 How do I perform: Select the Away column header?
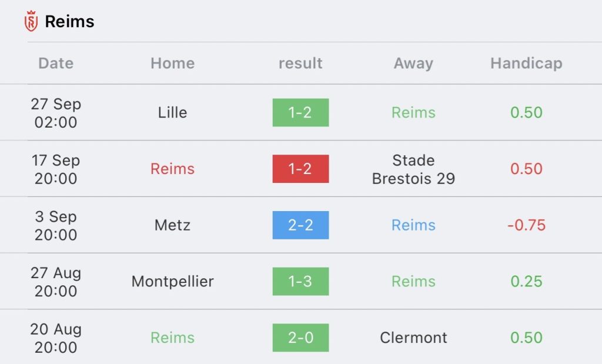pos(413,63)
